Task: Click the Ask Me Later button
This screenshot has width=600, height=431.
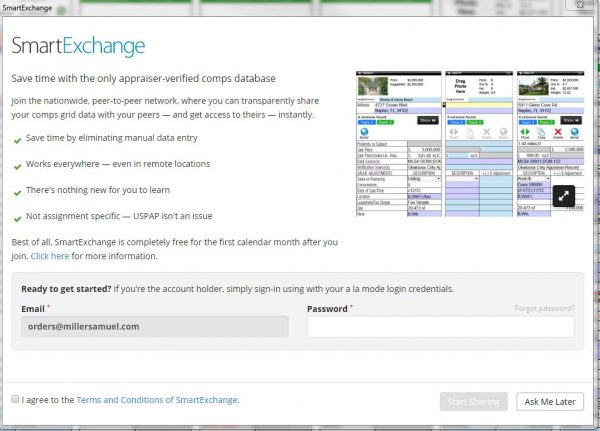Action: click(550, 402)
